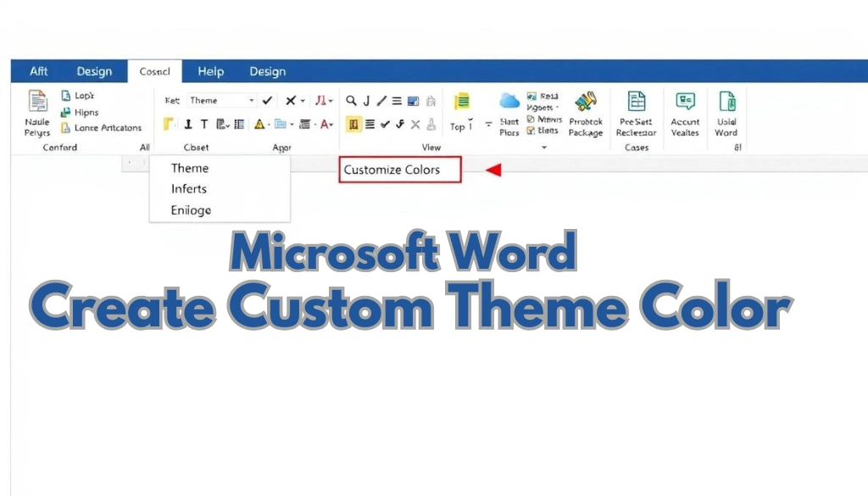868x496 pixels.
Task: Open the shaded document icon dropdown after T
Action: click(223, 124)
